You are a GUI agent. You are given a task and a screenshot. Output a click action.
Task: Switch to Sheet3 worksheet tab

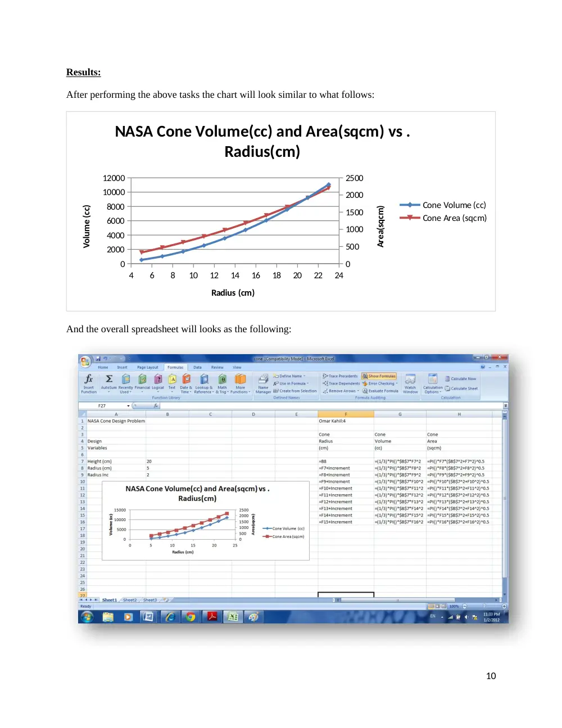[150, 600]
